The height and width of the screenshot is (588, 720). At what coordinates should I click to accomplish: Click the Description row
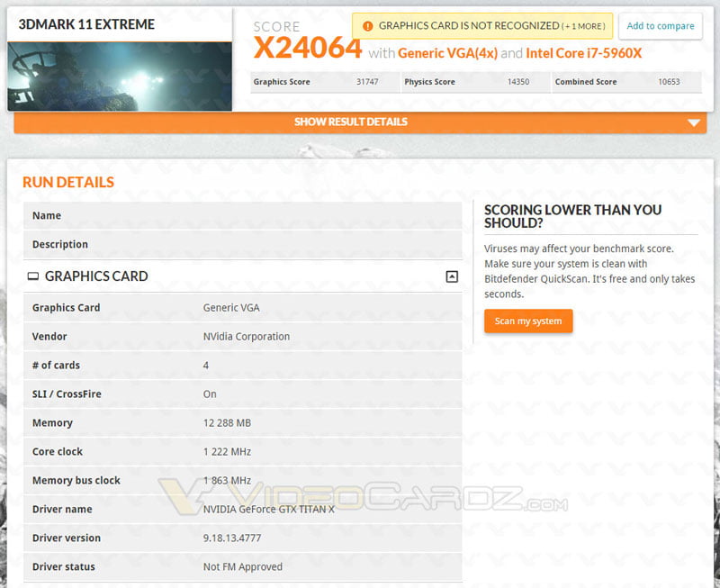243,244
